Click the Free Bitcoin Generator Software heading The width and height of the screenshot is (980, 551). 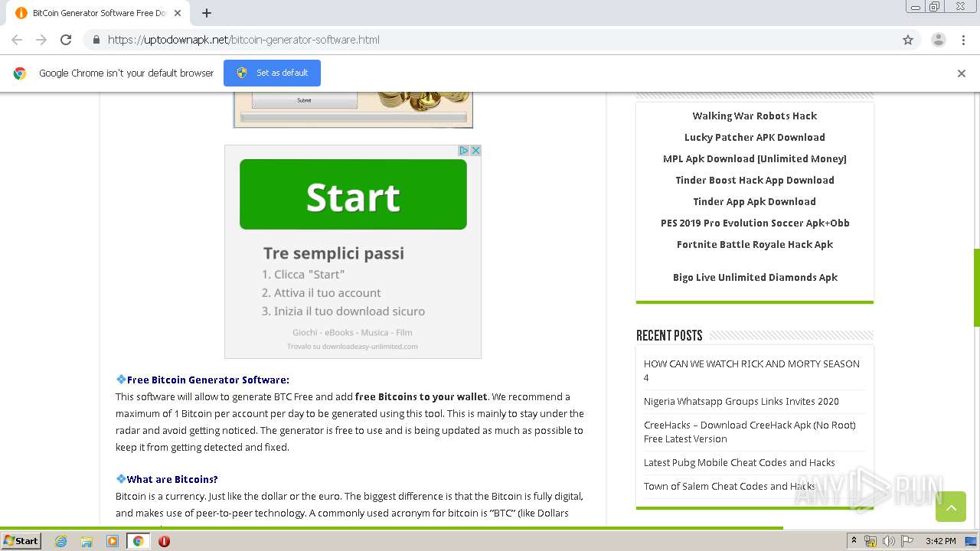click(x=208, y=380)
